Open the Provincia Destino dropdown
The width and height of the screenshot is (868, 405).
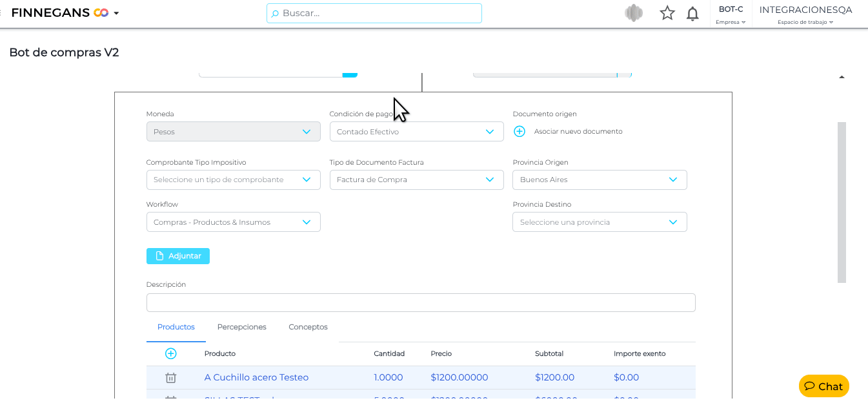tap(600, 222)
